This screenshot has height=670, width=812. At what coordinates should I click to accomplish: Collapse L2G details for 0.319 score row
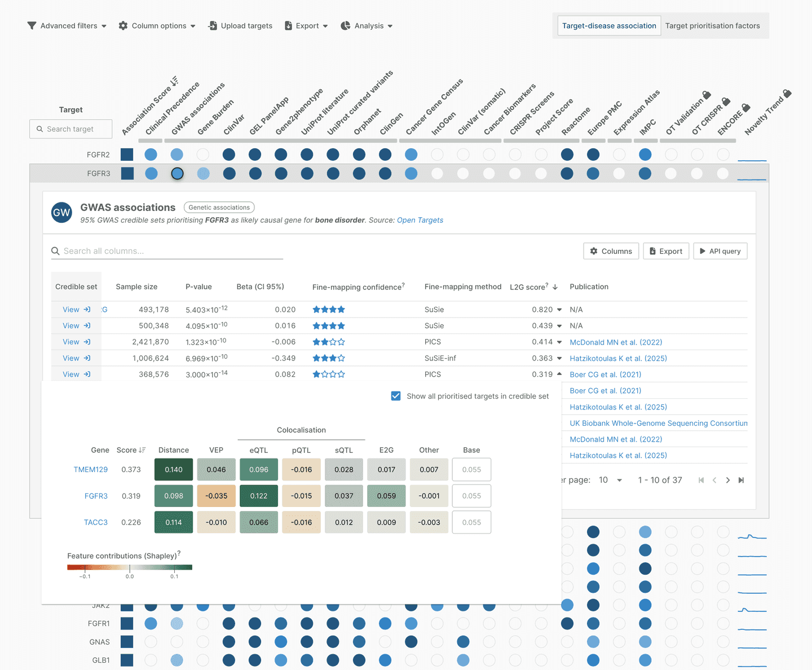point(559,374)
